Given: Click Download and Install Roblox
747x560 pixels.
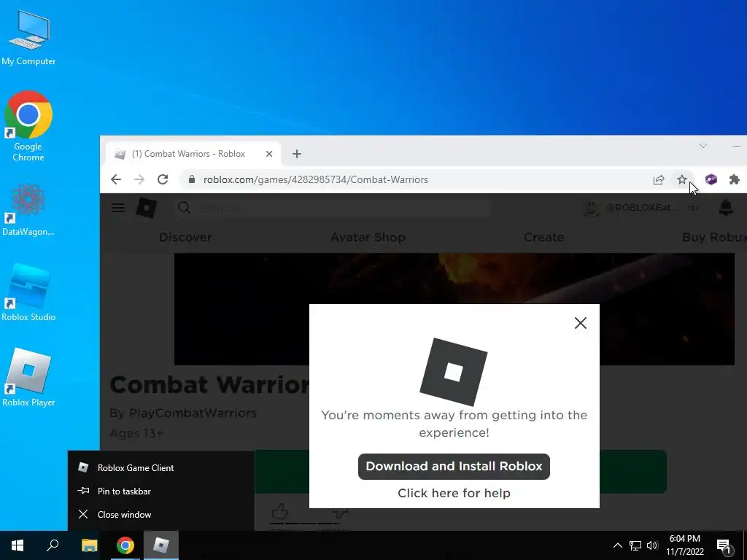Looking at the screenshot, I should click(454, 466).
